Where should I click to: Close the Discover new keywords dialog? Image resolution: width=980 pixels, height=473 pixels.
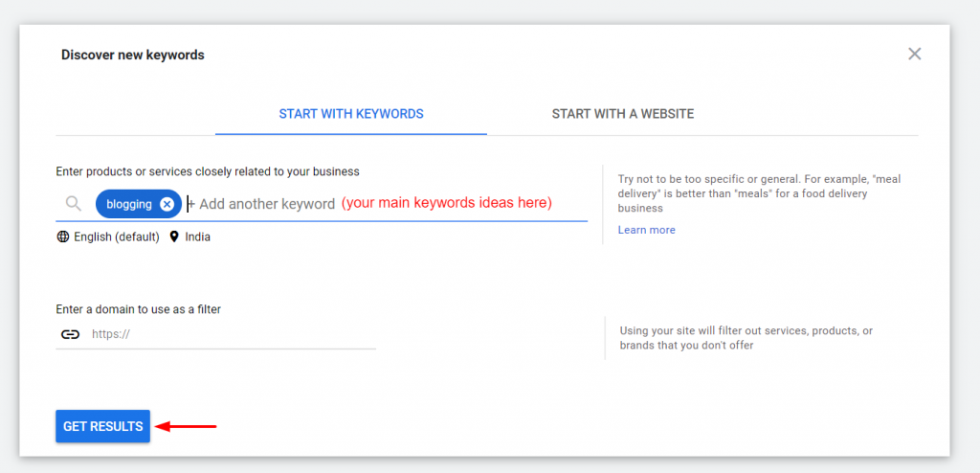click(914, 54)
